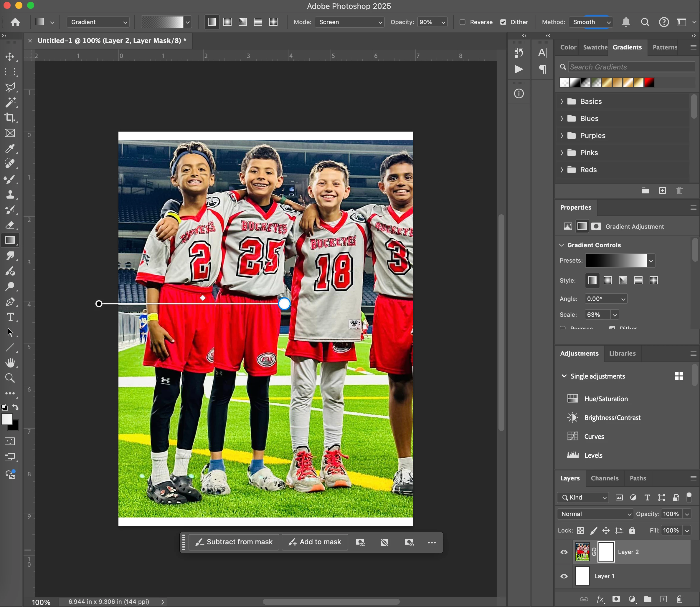
Task: Switch to the Channels tab
Action: [605, 478]
